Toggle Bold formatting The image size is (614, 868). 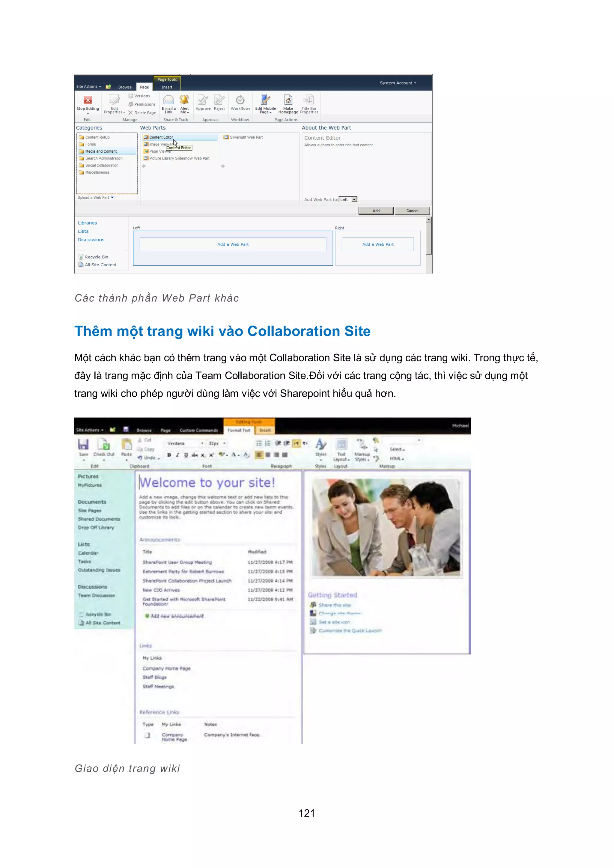169,455
